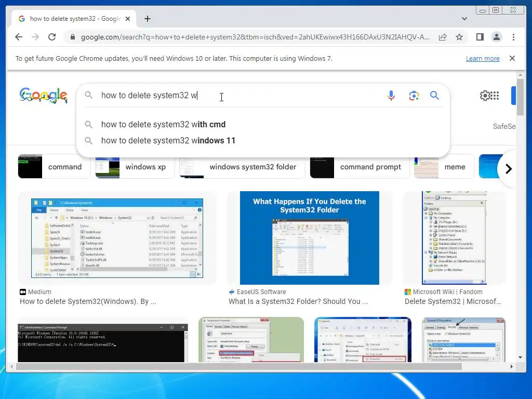
Task: Open the Administrator Command Prompt thumbnail
Action: pos(103,343)
